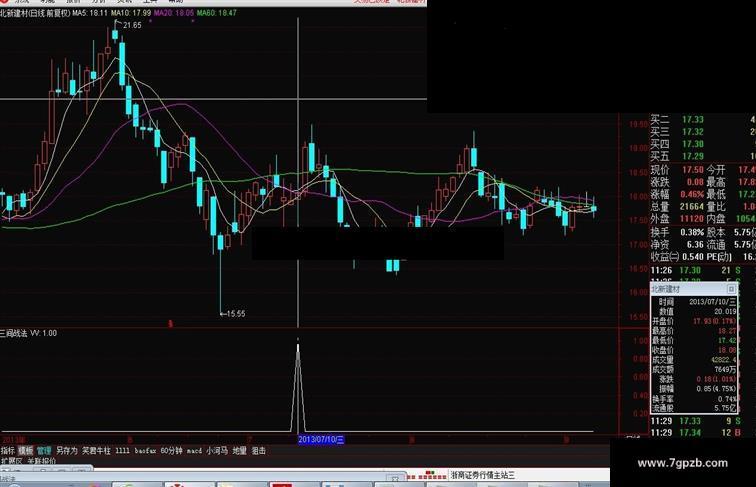756x487 pixels.
Task: Click the 收盘价 row in popup
Action: coord(694,350)
